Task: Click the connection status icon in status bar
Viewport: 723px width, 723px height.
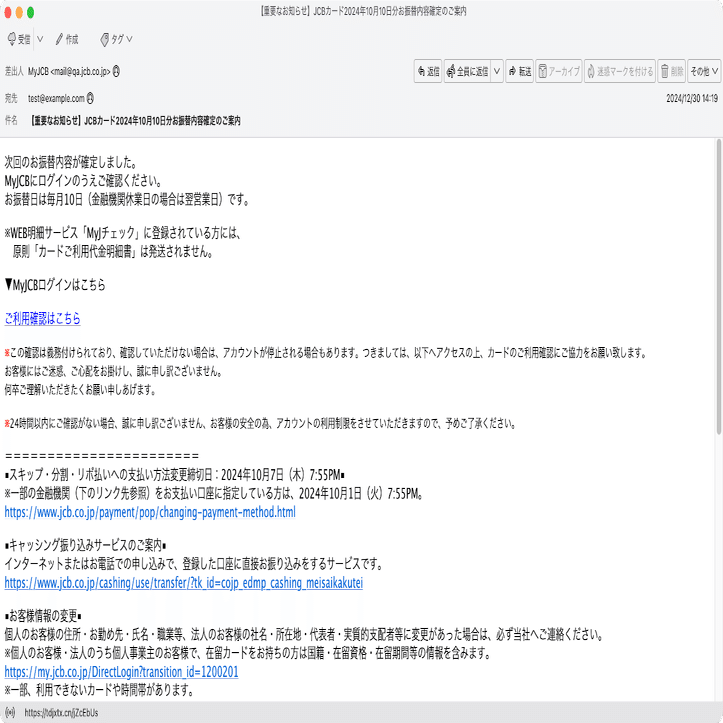Action: tap(10, 712)
